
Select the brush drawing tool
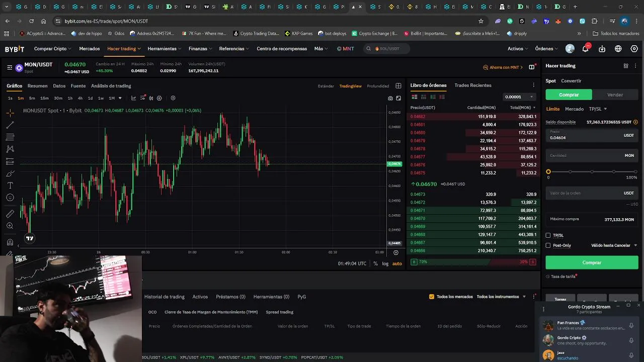click(10, 173)
